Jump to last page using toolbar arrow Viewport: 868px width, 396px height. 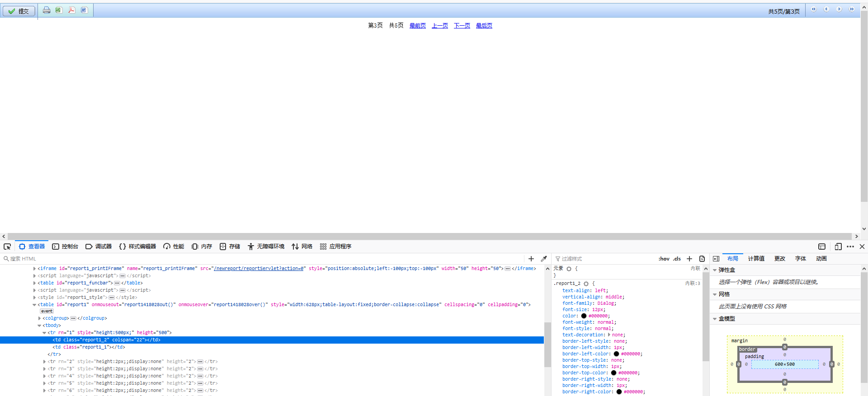852,9
